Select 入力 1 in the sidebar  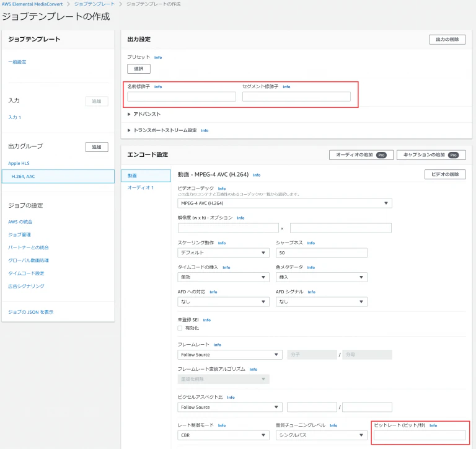click(15, 117)
